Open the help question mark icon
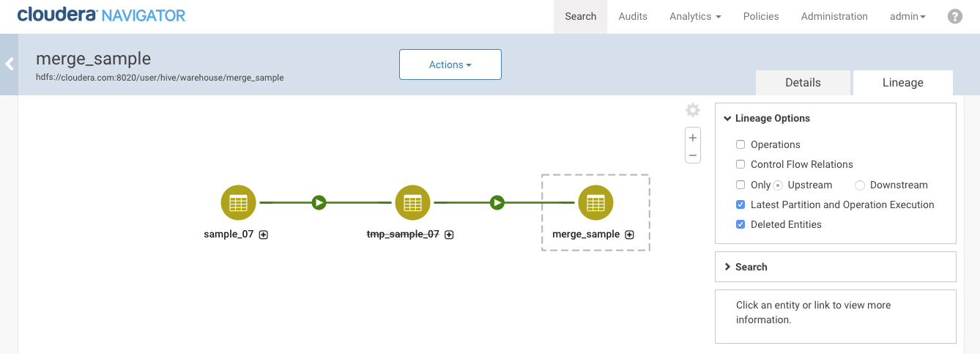Image resolution: width=980 pixels, height=354 pixels. tap(954, 16)
